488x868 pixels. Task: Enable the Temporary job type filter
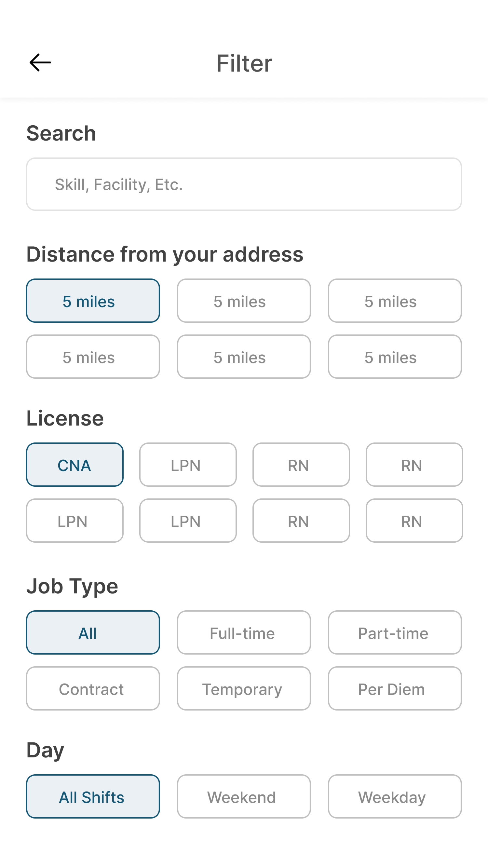point(244,688)
